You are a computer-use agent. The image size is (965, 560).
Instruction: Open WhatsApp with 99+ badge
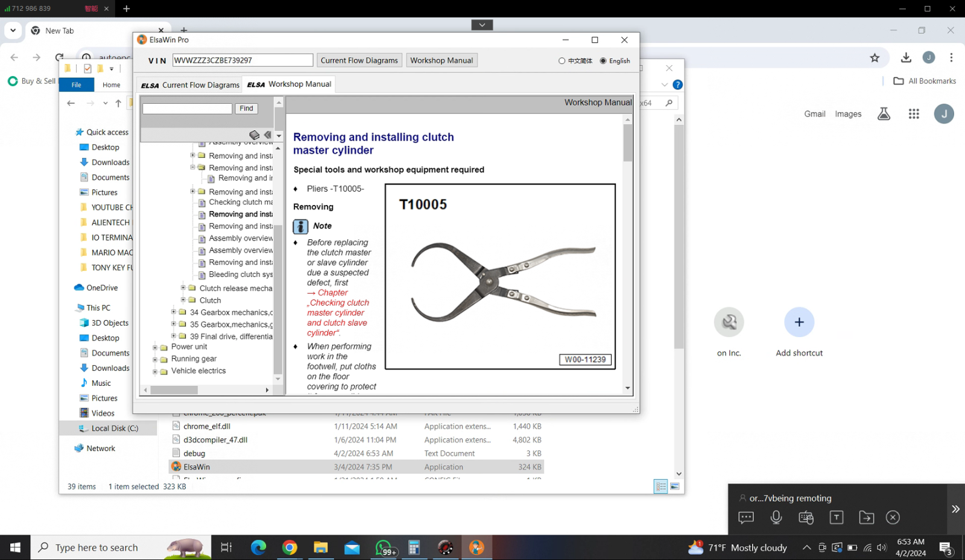pos(385,548)
